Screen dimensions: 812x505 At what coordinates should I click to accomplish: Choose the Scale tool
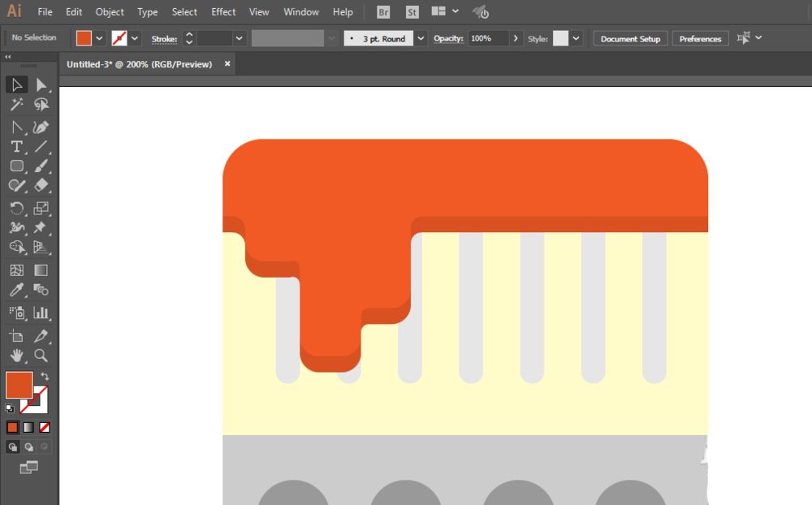[41, 208]
